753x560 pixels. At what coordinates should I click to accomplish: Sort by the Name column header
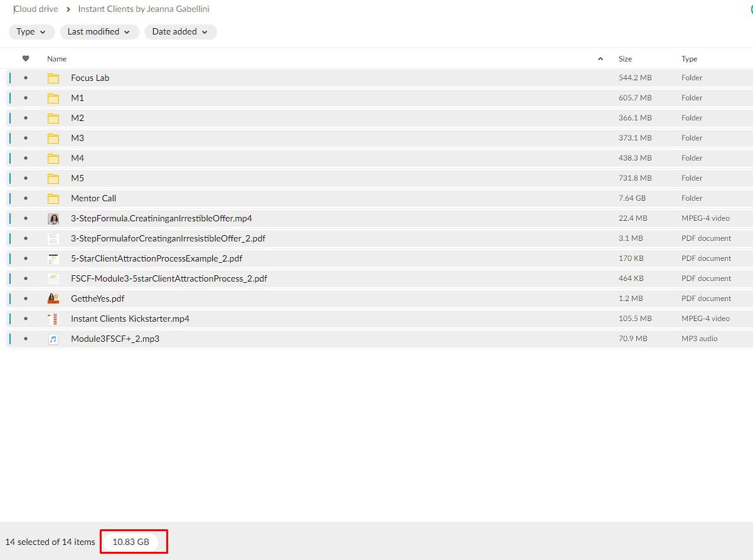click(56, 59)
